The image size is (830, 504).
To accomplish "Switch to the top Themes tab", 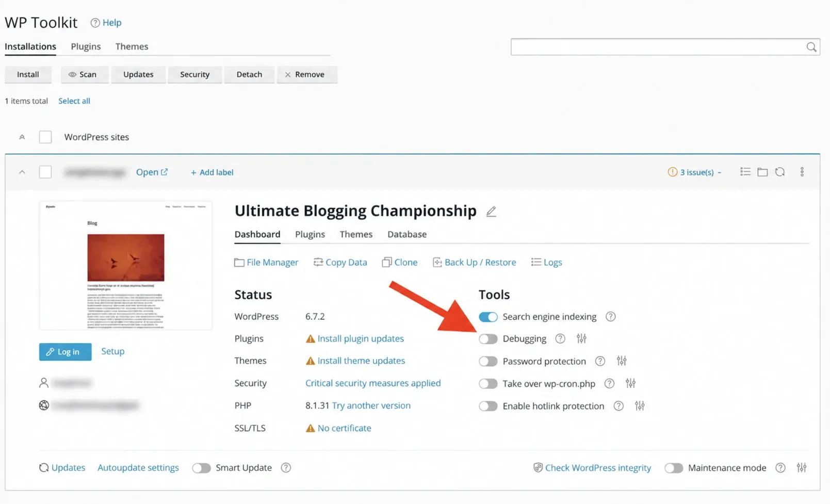I will (x=132, y=46).
